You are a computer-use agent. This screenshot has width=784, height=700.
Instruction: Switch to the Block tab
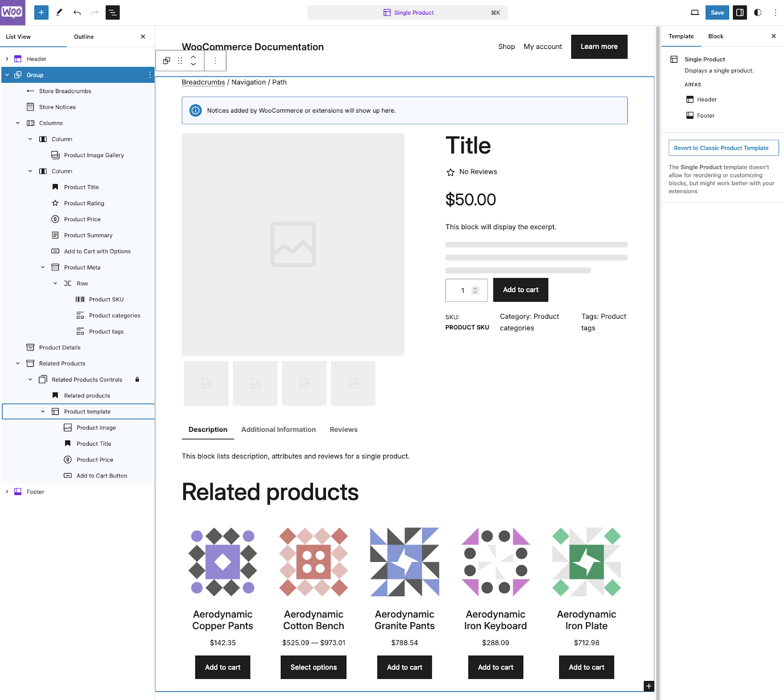(x=715, y=36)
